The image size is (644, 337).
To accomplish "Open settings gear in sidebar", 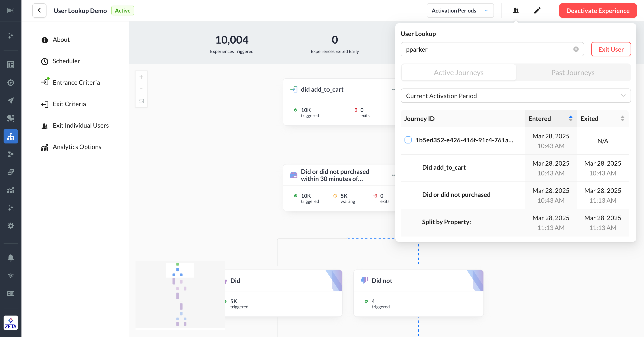I will coord(11,226).
